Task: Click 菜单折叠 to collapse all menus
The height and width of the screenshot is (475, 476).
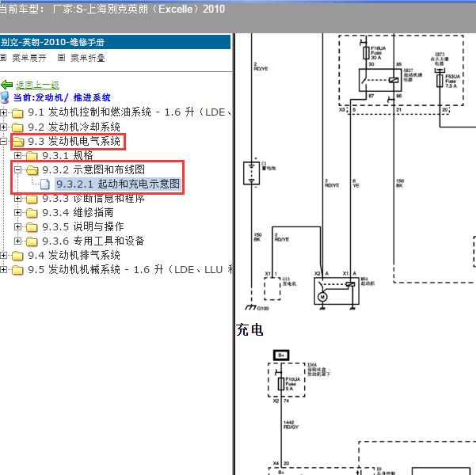Action: pos(88,58)
